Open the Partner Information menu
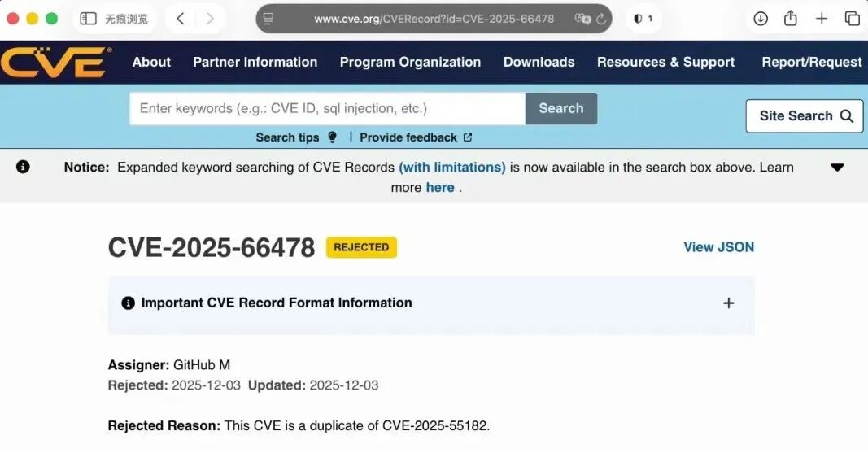Image resolution: width=868 pixels, height=453 pixels. (x=255, y=62)
